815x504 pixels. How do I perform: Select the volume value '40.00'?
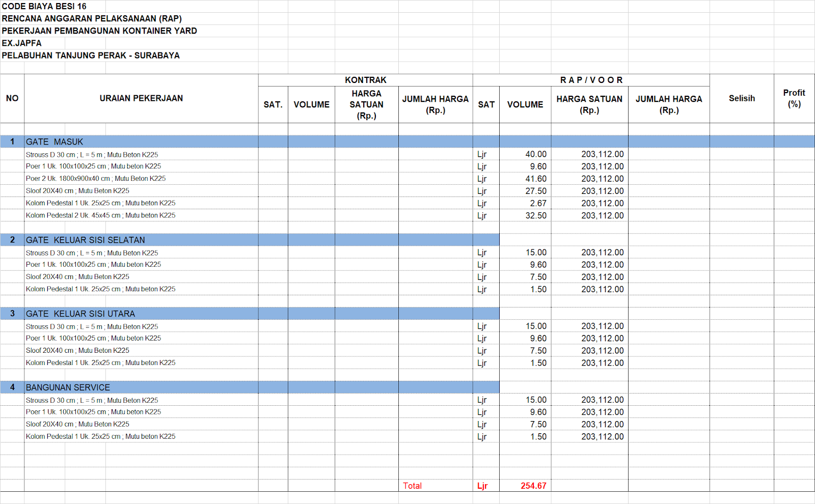coord(536,154)
